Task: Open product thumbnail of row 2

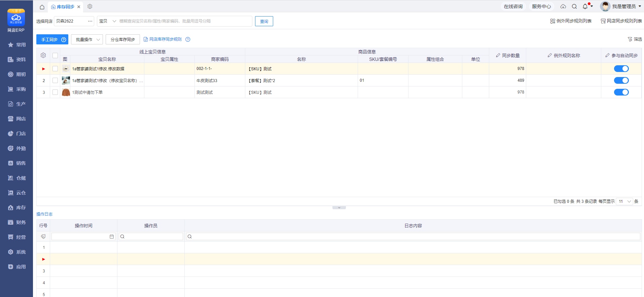Action: pyautogui.click(x=66, y=80)
